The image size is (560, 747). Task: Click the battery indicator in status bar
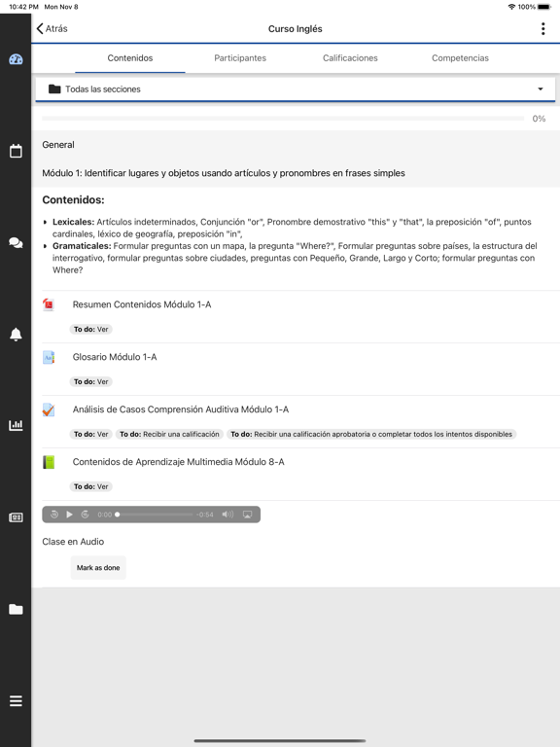tap(544, 7)
